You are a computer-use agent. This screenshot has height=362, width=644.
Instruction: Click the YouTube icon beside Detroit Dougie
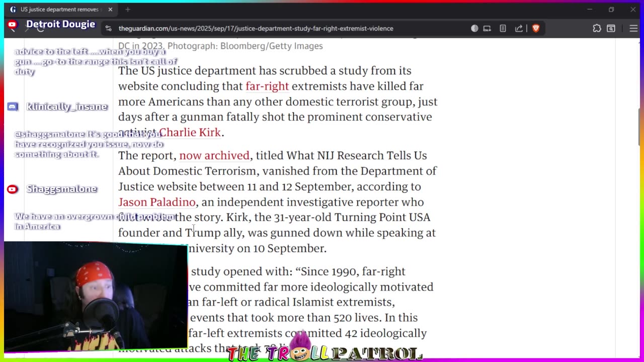13,24
